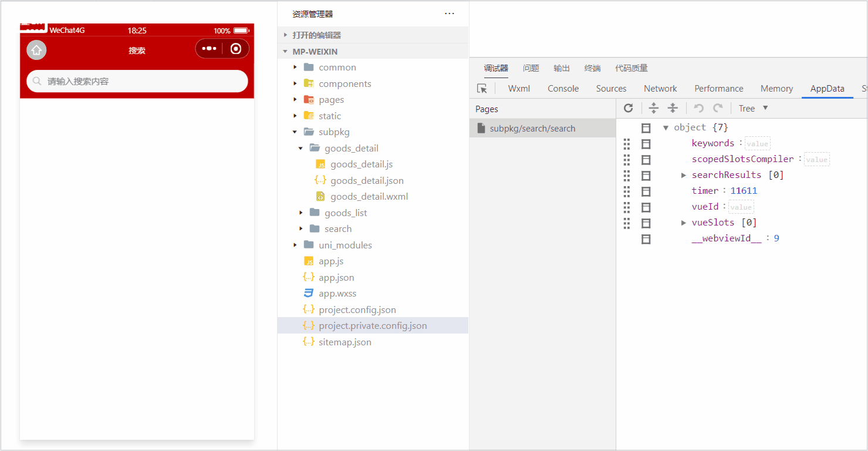Open the Network devtools tab

point(660,89)
